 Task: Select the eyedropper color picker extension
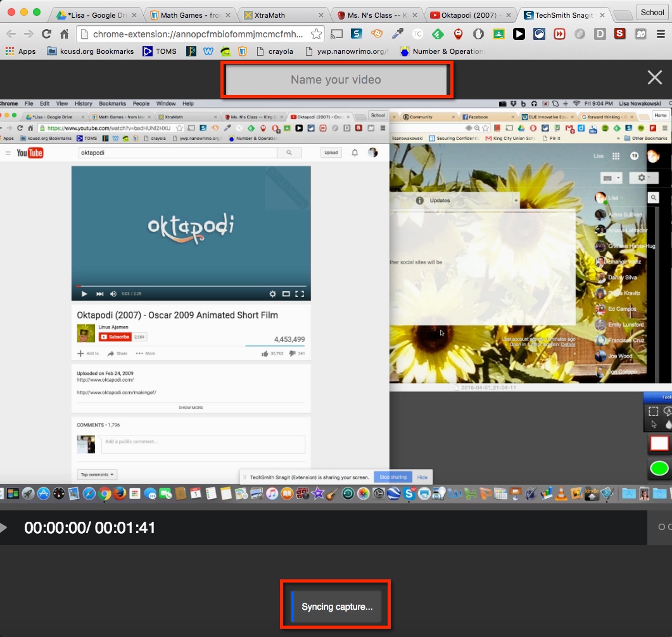pos(397,34)
